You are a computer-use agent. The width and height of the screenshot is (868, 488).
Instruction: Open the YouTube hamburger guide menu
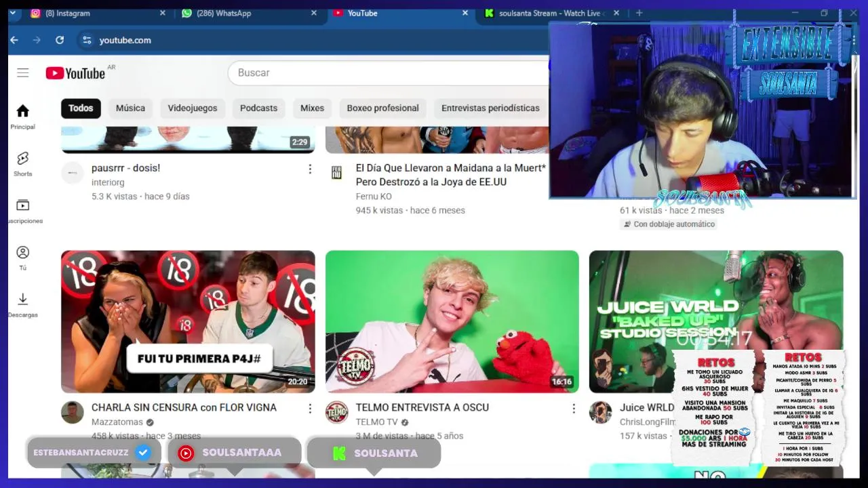pyautogui.click(x=23, y=73)
